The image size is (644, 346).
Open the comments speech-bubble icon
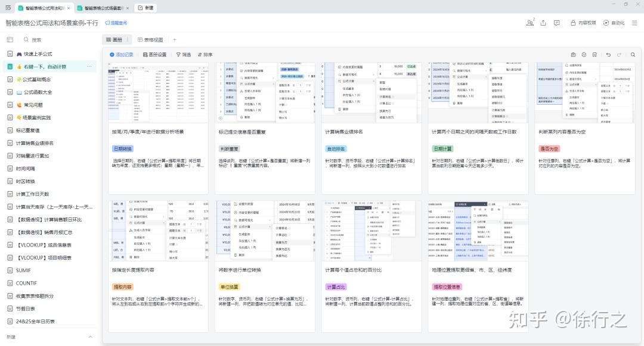click(556, 23)
